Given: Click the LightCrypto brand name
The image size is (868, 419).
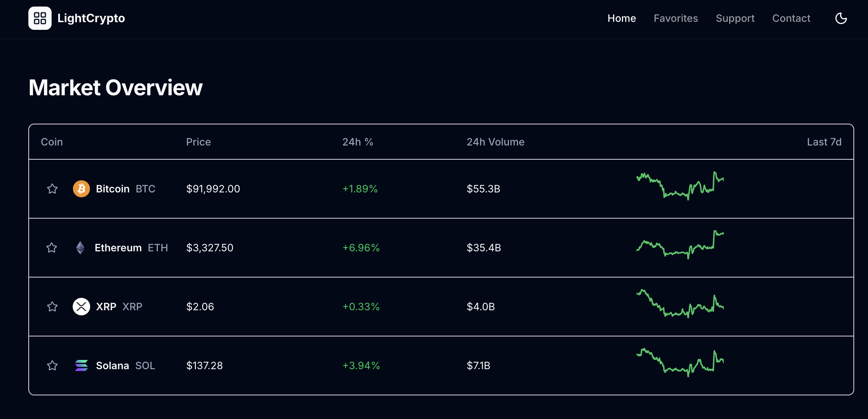Looking at the screenshot, I should [x=91, y=18].
